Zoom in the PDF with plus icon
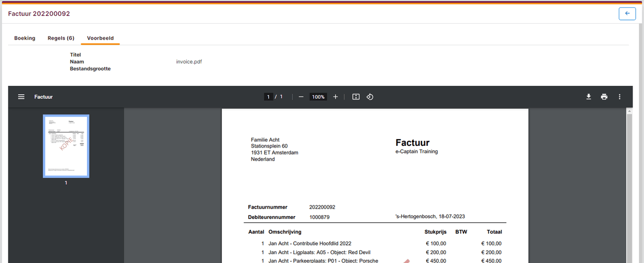The width and height of the screenshot is (644, 263). 336,97
